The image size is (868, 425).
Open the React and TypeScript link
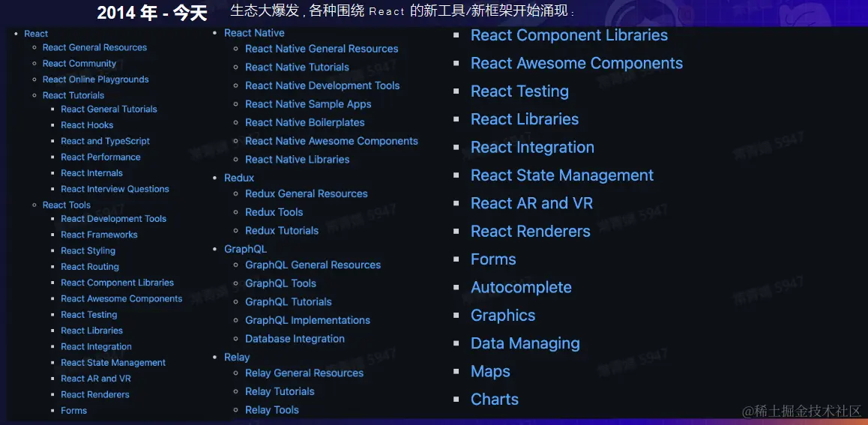tap(105, 141)
